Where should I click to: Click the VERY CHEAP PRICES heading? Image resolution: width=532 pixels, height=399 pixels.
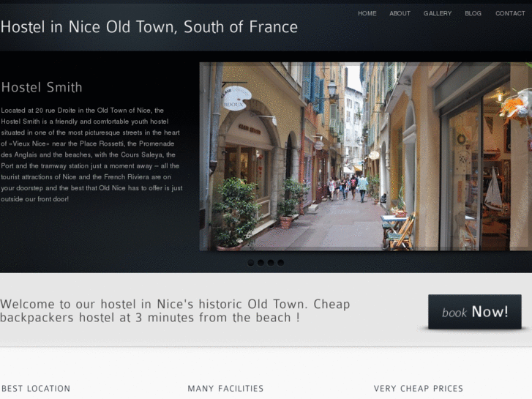tap(419, 389)
